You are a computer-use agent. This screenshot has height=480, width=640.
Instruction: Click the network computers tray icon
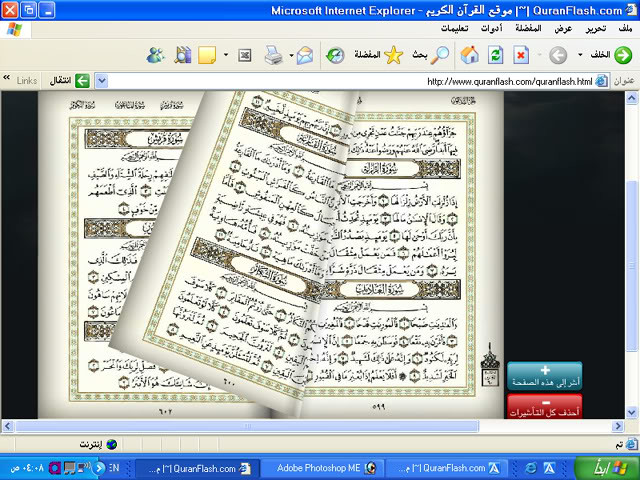(84, 468)
